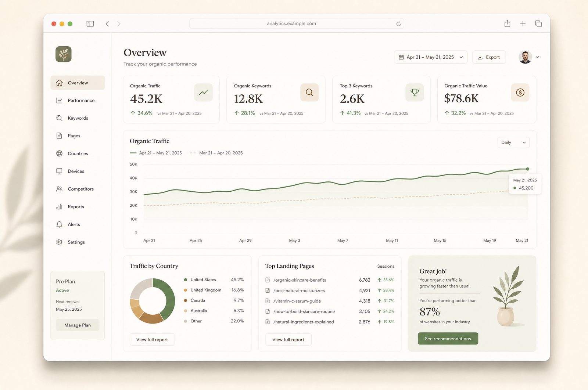Image resolution: width=588 pixels, height=390 pixels.
Task: Click the 45.2K organic traffic value
Action: (x=146, y=99)
